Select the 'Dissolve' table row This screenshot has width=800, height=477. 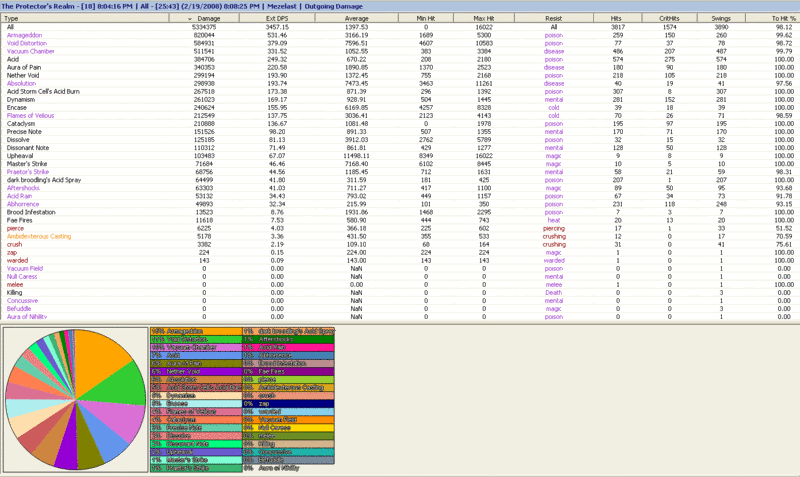[x=400, y=140]
